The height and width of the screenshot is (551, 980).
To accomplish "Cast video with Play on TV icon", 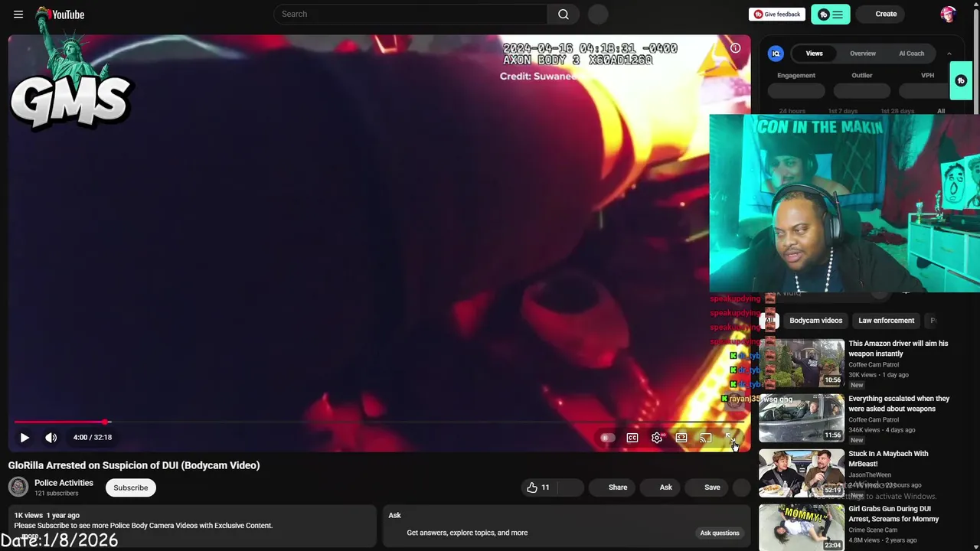I will pyautogui.click(x=706, y=438).
